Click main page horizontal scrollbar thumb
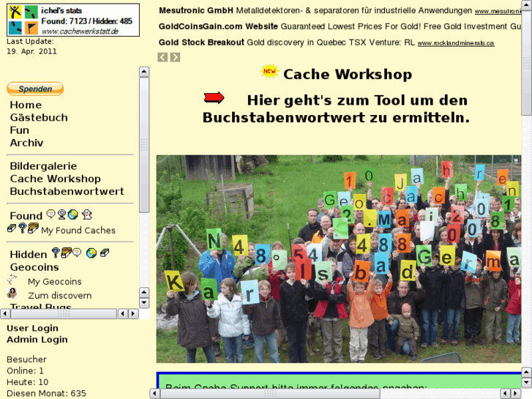The height and width of the screenshot is (399, 532). [x=270, y=394]
